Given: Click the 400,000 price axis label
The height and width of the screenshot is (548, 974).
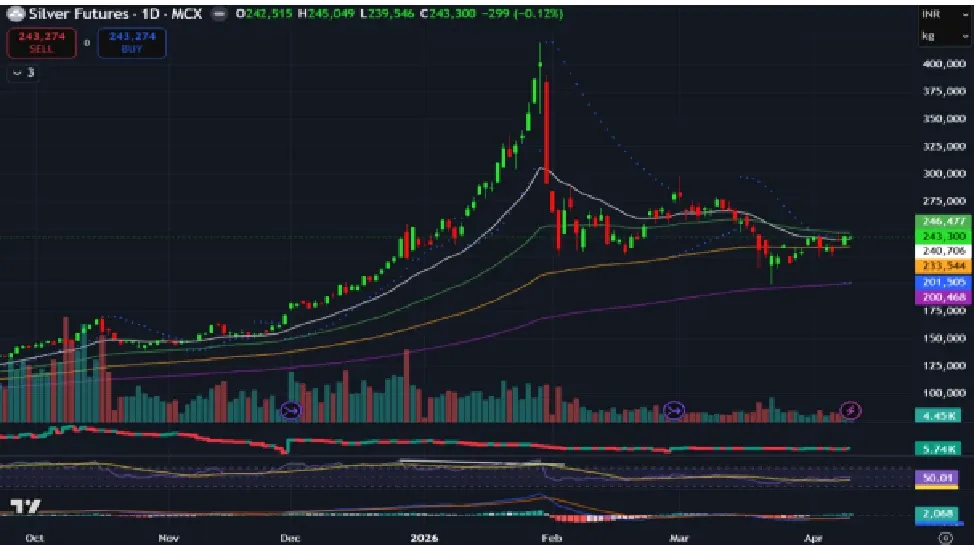Looking at the screenshot, I should click(x=944, y=63).
